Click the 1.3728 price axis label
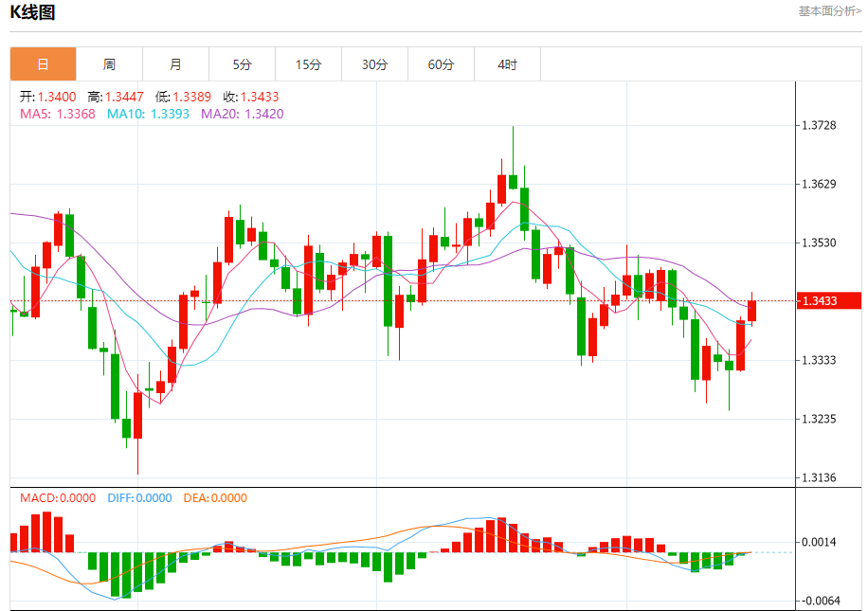868x611 pixels. pos(820,126)
